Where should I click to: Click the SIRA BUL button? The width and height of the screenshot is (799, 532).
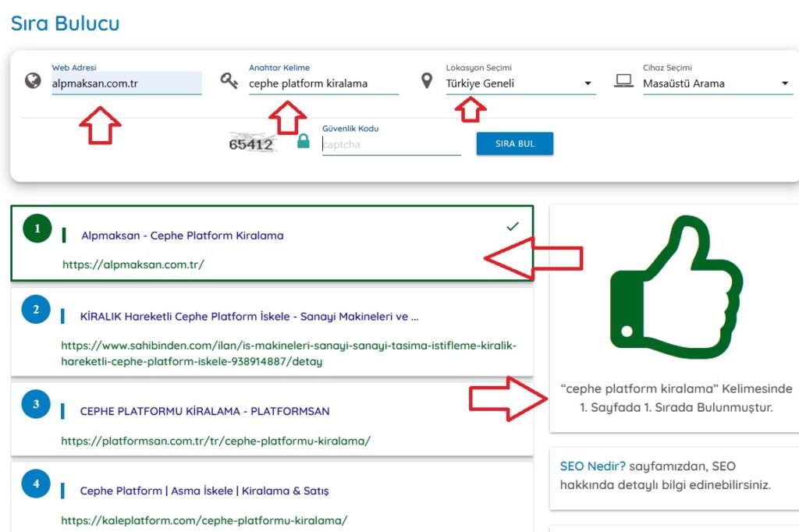coord(514,144)
